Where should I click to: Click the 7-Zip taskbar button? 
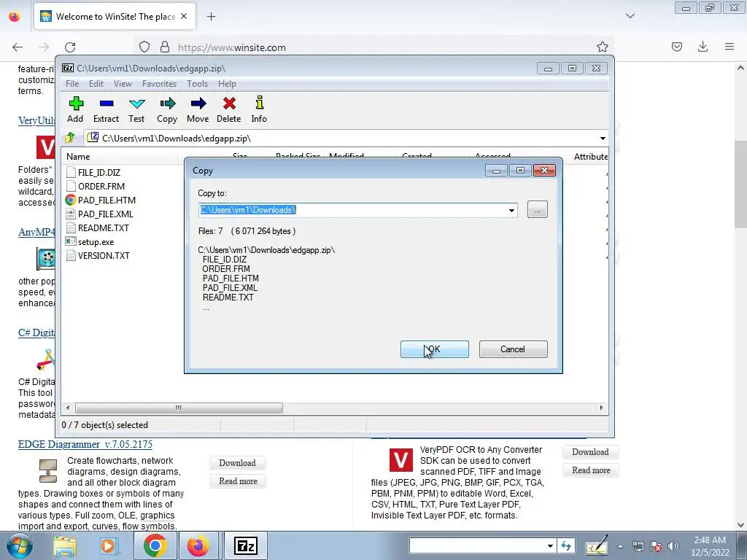coord(245,545)
